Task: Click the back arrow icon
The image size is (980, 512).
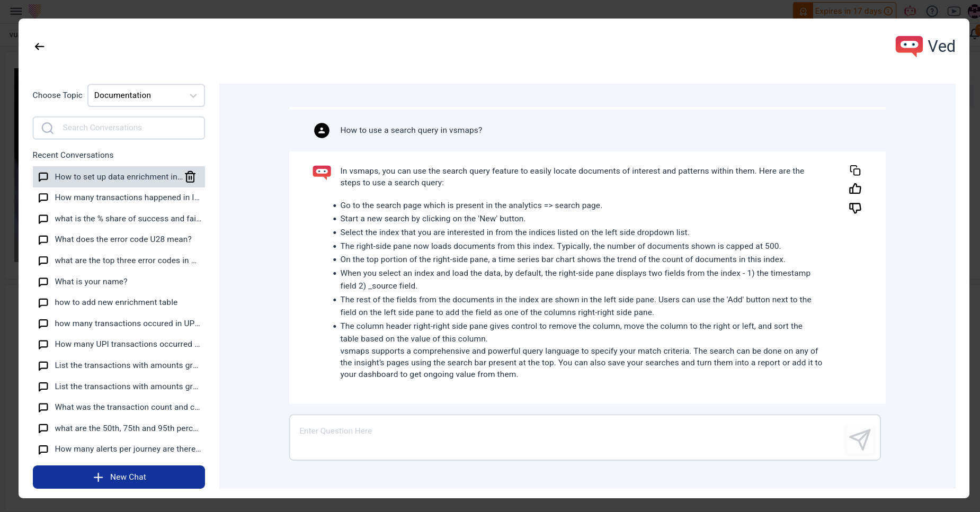Action: [x=40, y=47]
